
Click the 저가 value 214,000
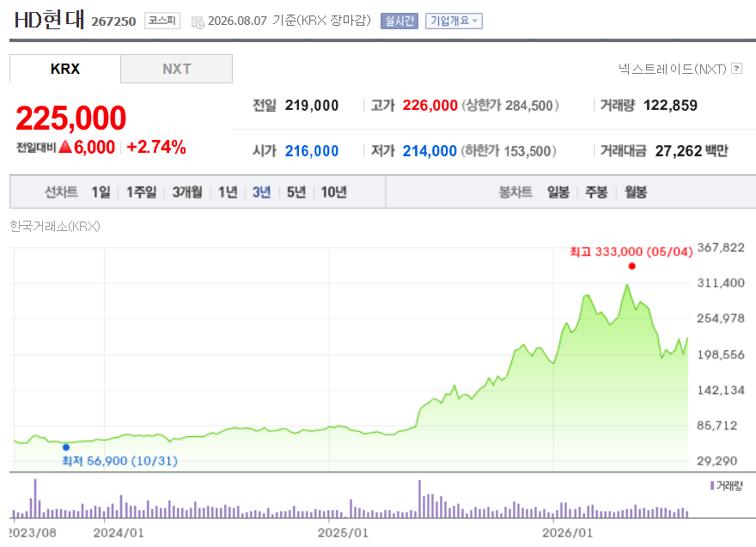coord(430,151)
